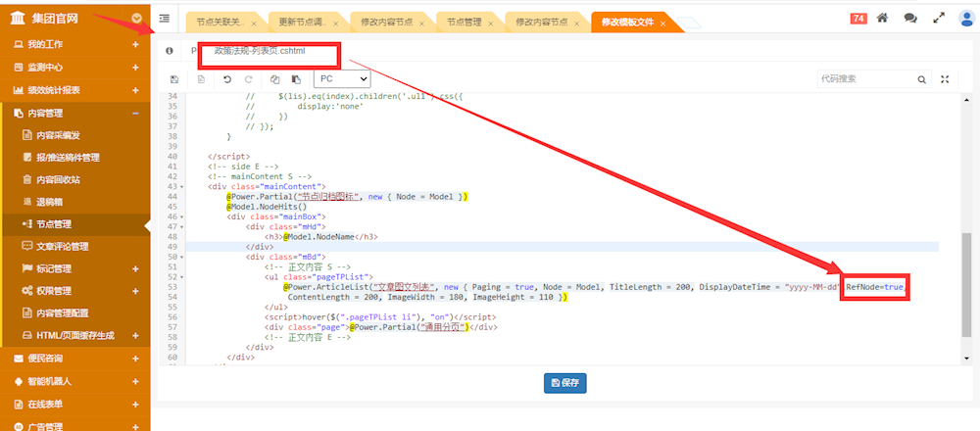Click the code search magnifier icon
980x431 pixels.
coord(921,79)
